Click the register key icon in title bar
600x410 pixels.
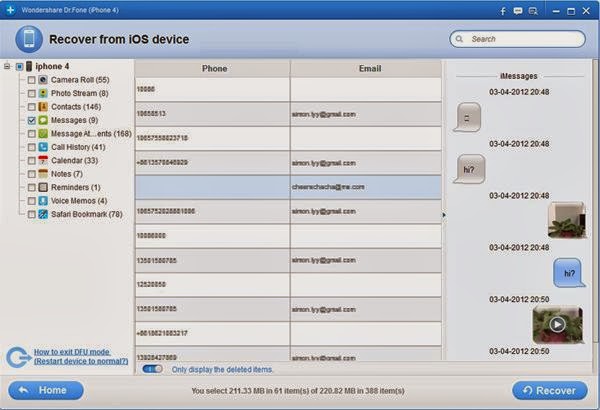click(533, 11)
